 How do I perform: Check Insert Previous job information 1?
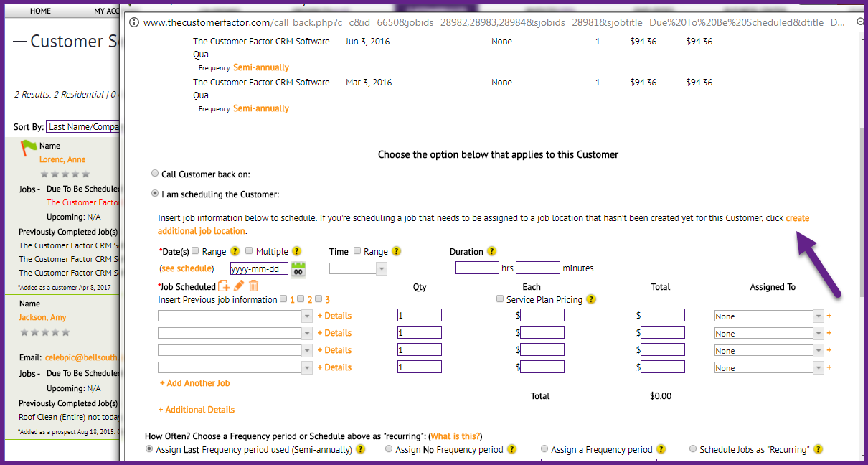pyautogui.click(x=283, y=299)
